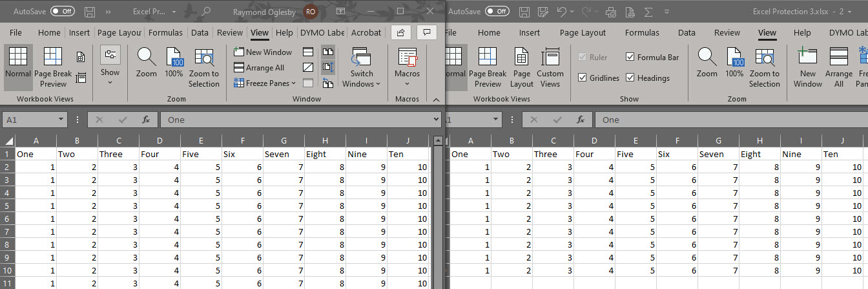This screenshot has width=868, height=289.
Task: Switch to Home tab in left window
Action: [x=49, y=32]
